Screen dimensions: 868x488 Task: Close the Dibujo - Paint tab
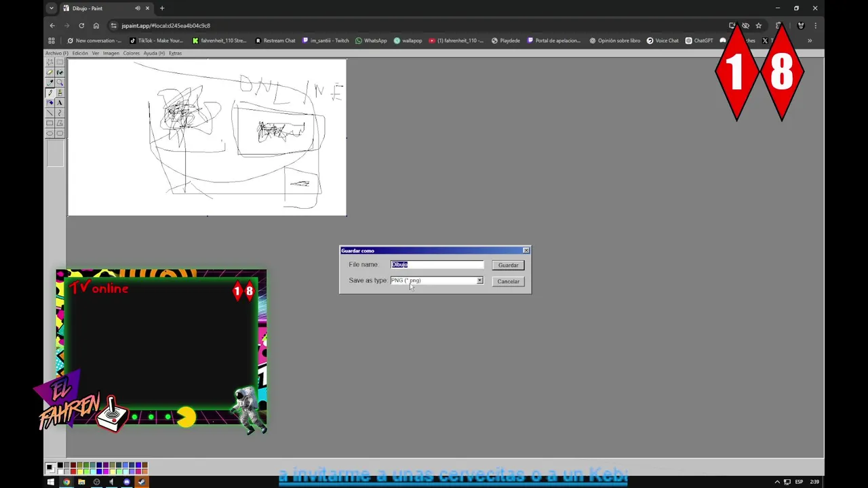[147, 8]
